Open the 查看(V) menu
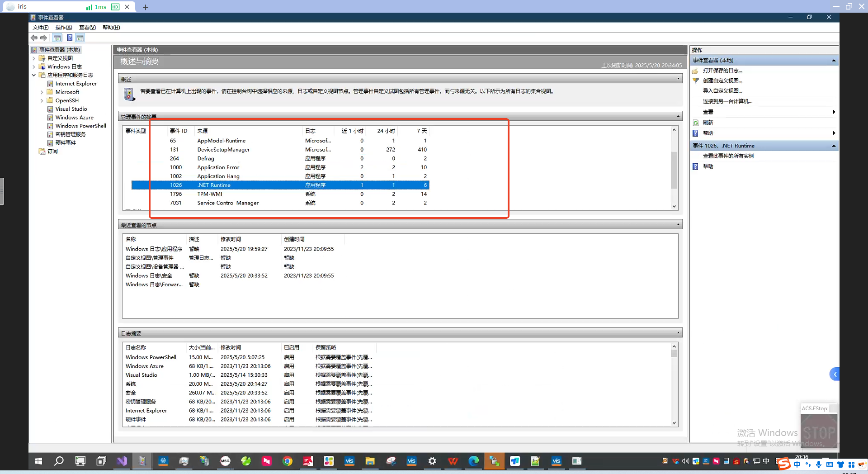Image resolution: width=868 pixels, height=474 pixels. click(87, 28)
